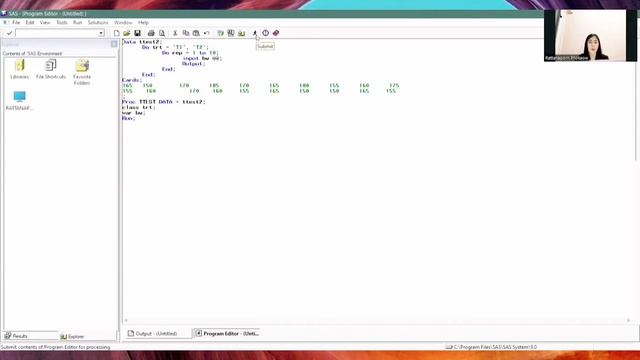Click the 'class trt;' line
Screen dimensions: 640x360
coord(139,107)
